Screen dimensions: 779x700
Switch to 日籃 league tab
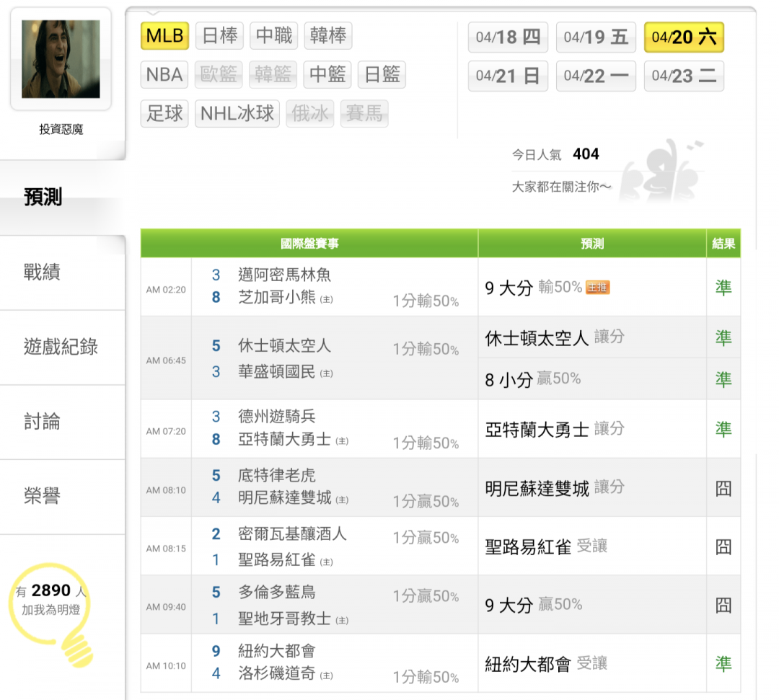pyautogui.click(x=382, y=74)
